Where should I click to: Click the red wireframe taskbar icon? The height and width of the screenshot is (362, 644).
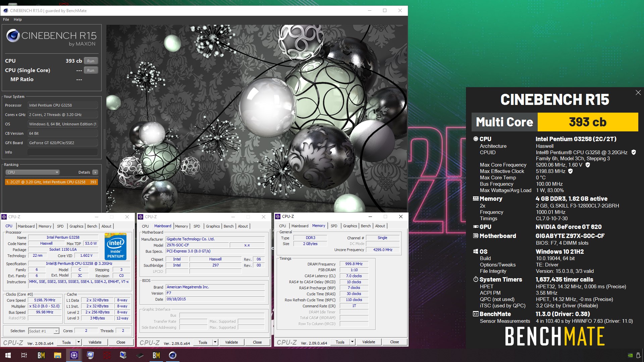point(107,355)
